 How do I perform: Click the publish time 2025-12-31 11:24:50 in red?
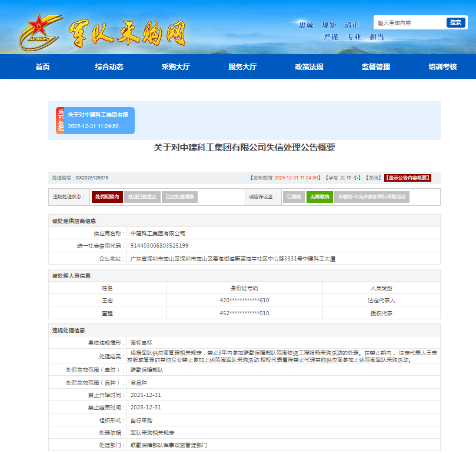point(297,178)
